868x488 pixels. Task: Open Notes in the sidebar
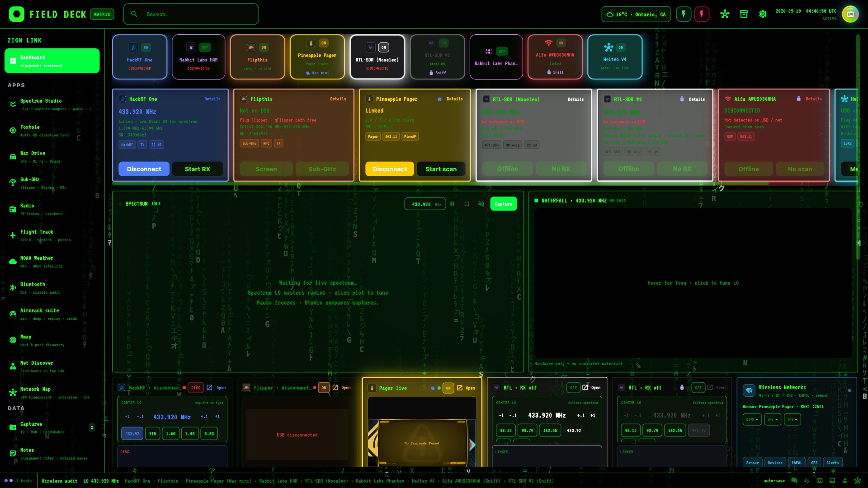(x=52, y=454)
